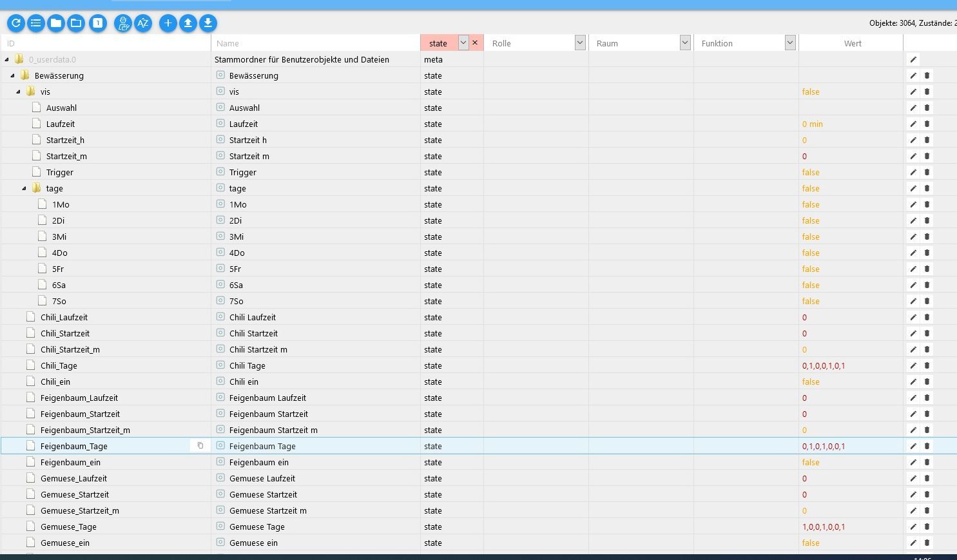Click 'Stammordner für Benutzerobjekte und Dateien' text
The height and width of the screenshot is (560, 957).
(x=302, y=59)
